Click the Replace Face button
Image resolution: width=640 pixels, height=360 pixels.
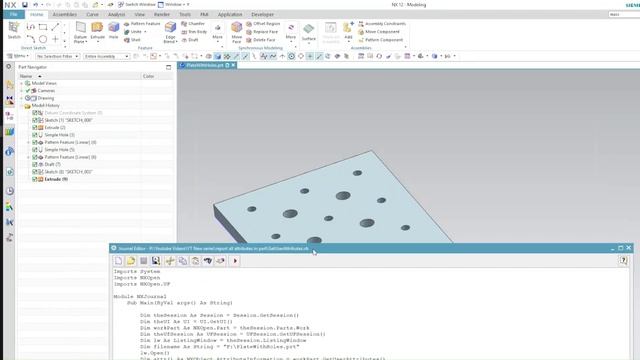click(262, 32)
